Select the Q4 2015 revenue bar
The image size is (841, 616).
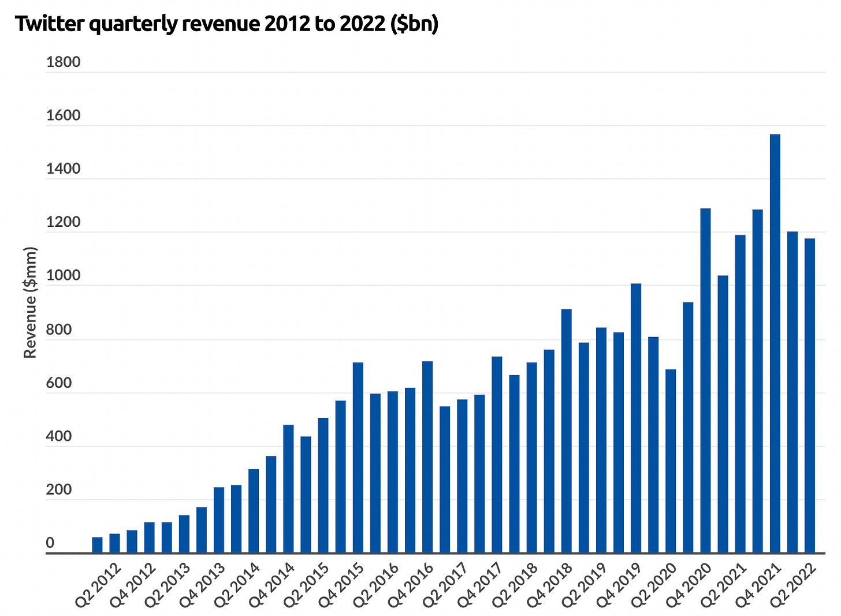pos(358,457)
